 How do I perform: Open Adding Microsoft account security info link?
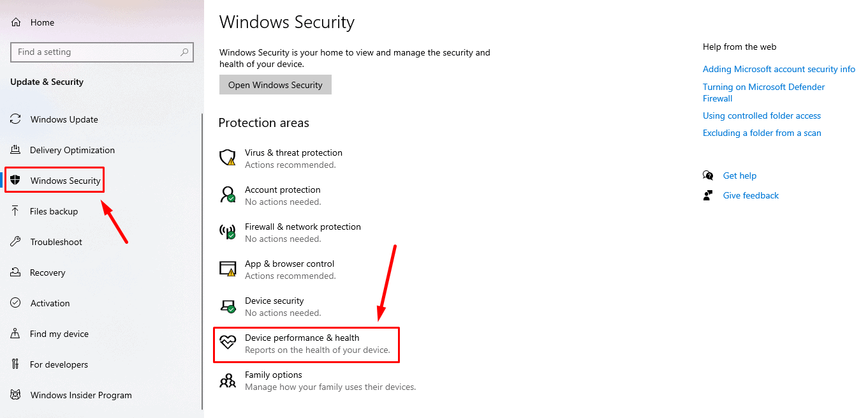pyautogui.click(x=779, y=69)
